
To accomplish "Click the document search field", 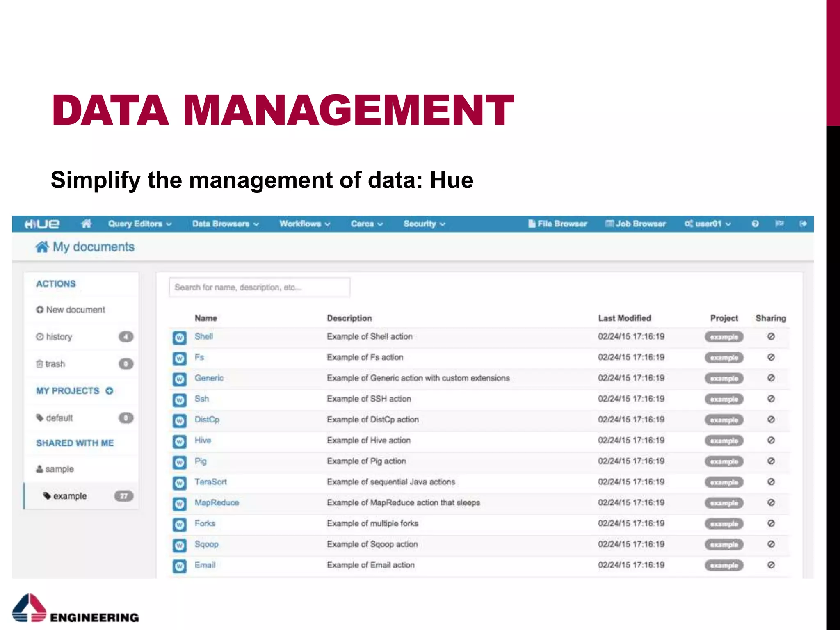I will (260, 287).
